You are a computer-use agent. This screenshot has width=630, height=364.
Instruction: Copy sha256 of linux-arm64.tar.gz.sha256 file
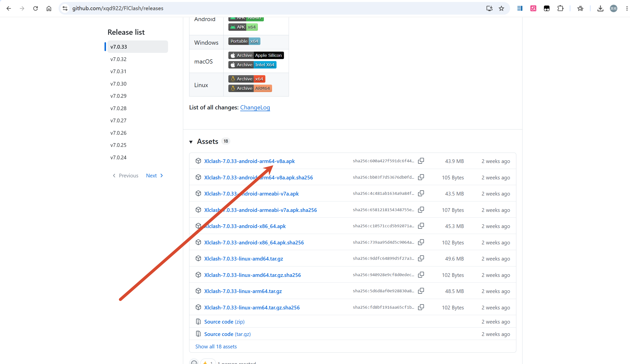click(421, 307)
